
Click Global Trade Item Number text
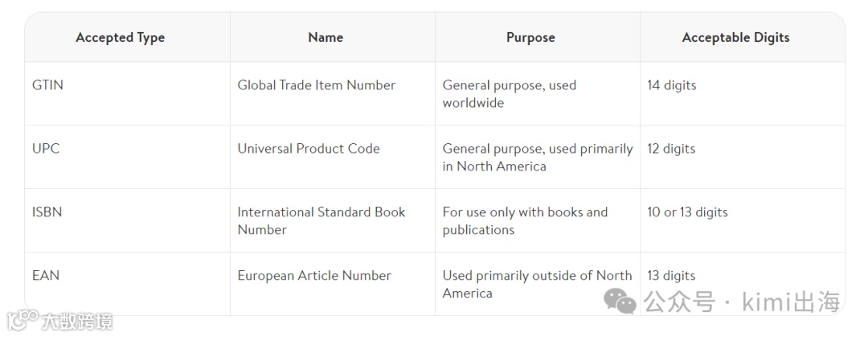(317, 85)
